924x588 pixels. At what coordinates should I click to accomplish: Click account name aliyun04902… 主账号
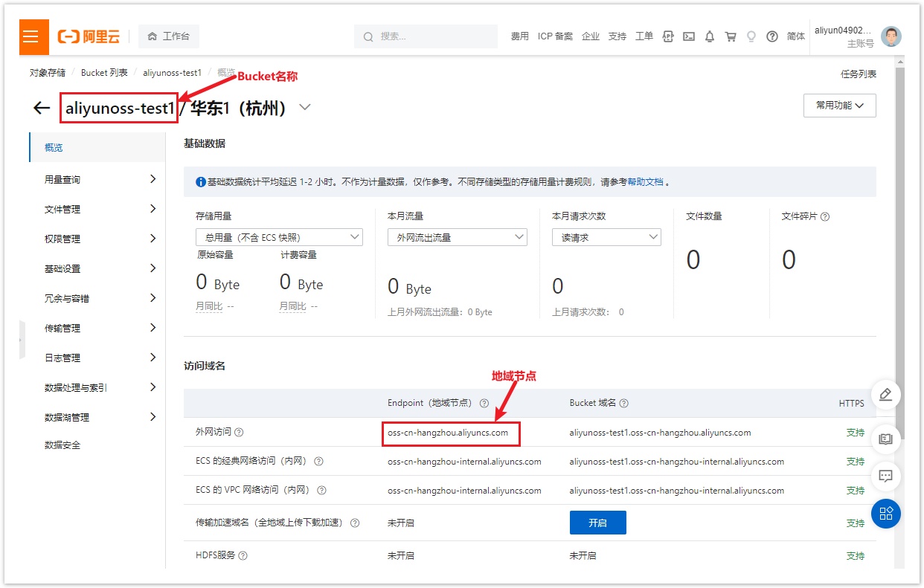pos(844,36)
